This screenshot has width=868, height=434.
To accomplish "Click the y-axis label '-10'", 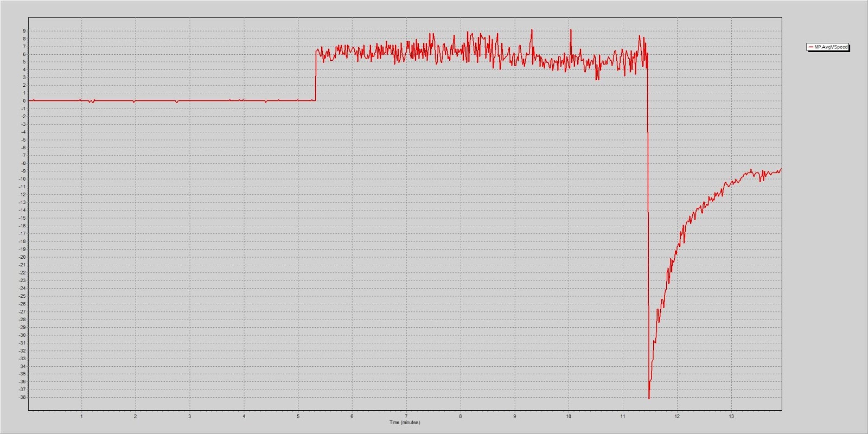I will 22,179.
